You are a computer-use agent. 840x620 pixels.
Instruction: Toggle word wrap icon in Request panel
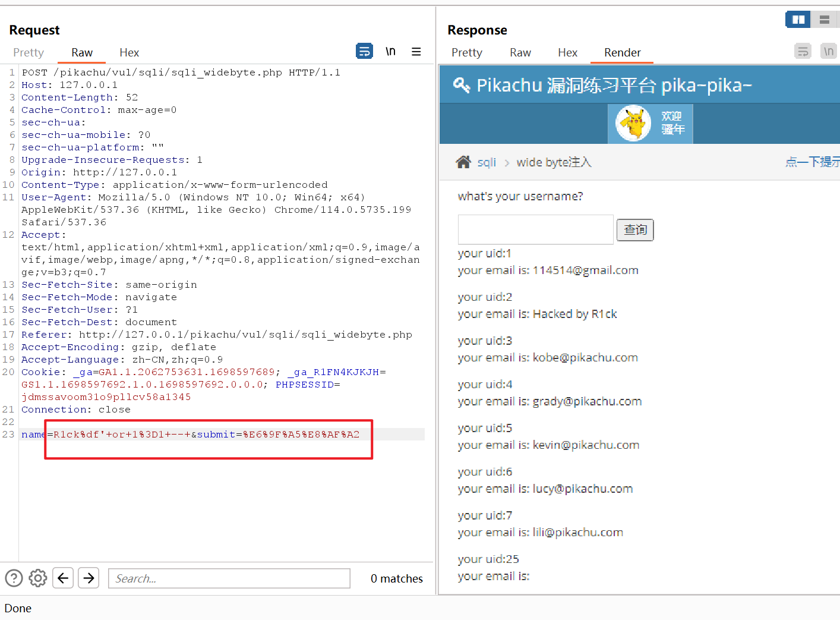click(x=364, y=52)
